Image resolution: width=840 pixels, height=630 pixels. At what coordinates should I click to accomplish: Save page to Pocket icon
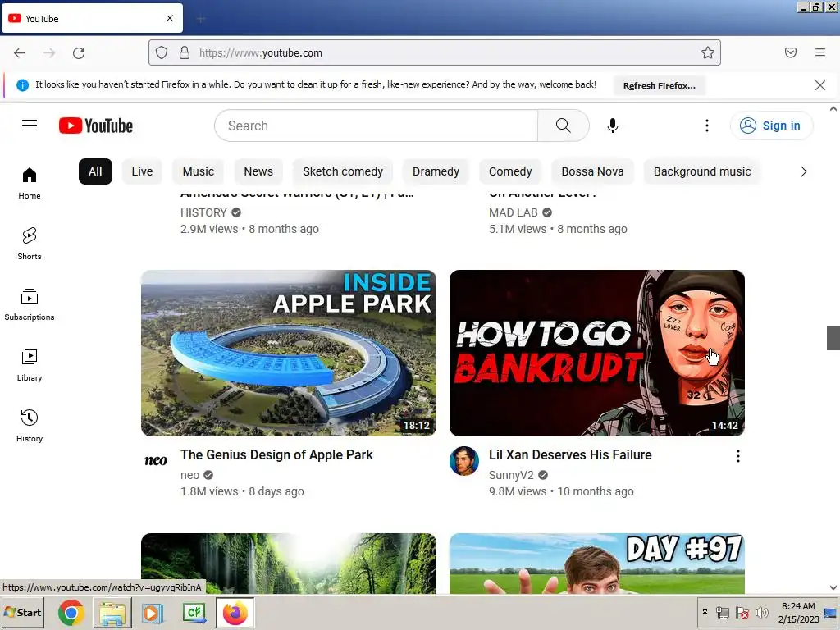click(x=791, y=52)
